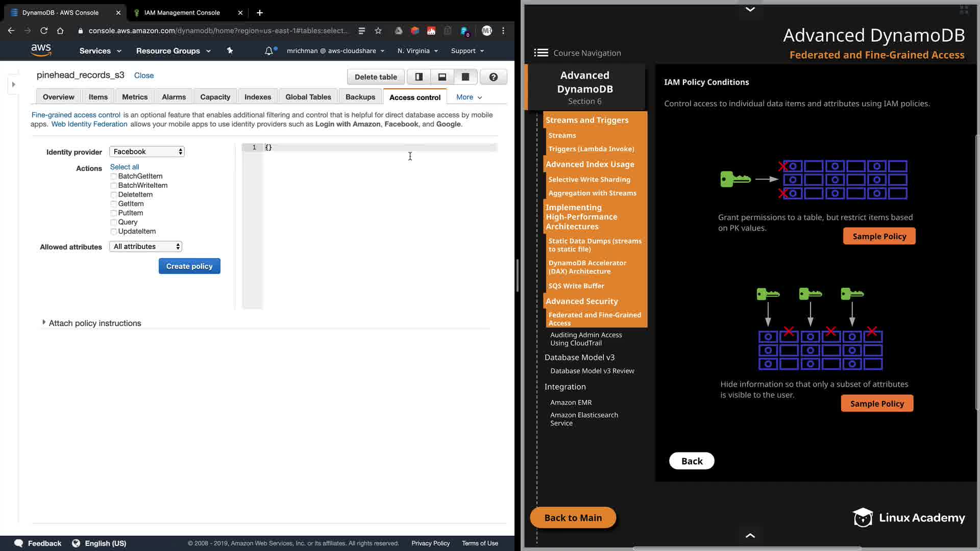Click the Select all actions link
Image resolution: width=980 pixels, height=551 pixels.
coord(125,167)
